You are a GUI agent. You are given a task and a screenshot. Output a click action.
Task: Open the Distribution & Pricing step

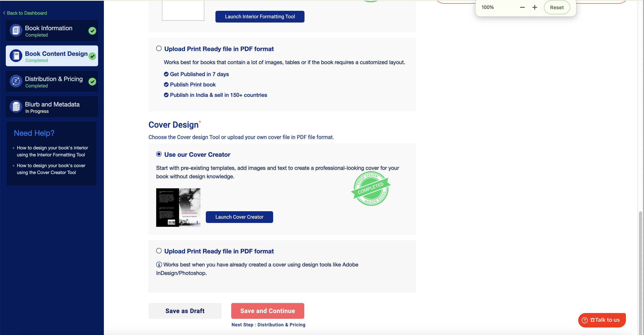pyautogui.click(x=53, y=82)
